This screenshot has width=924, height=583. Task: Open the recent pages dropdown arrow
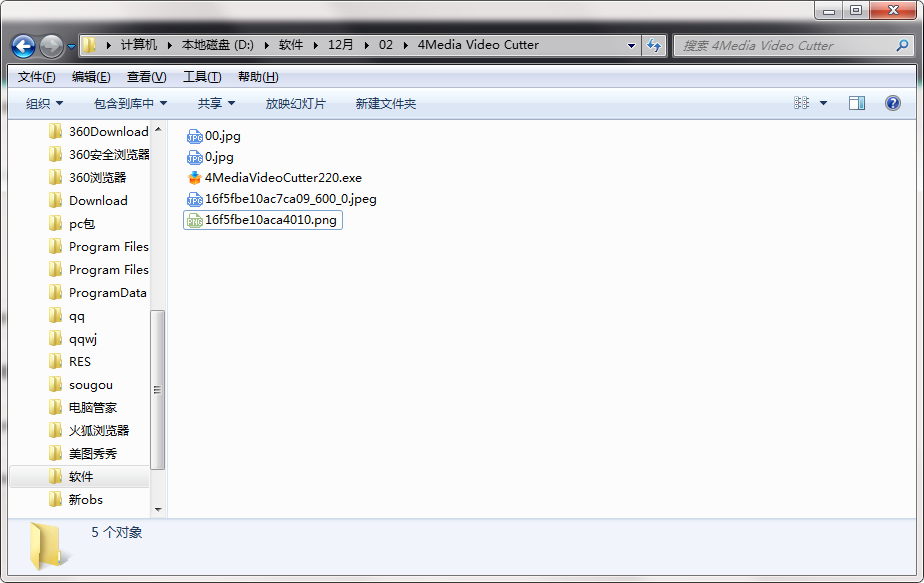[x=71, y=47]
